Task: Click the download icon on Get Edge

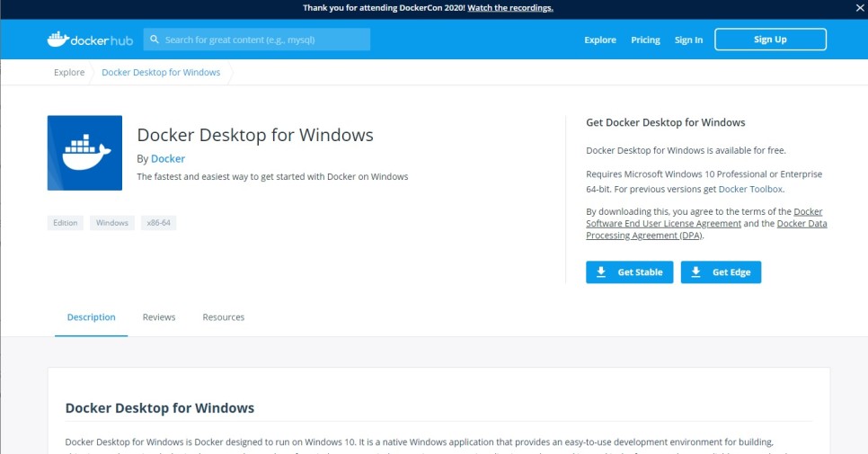Action: (695, 272)
